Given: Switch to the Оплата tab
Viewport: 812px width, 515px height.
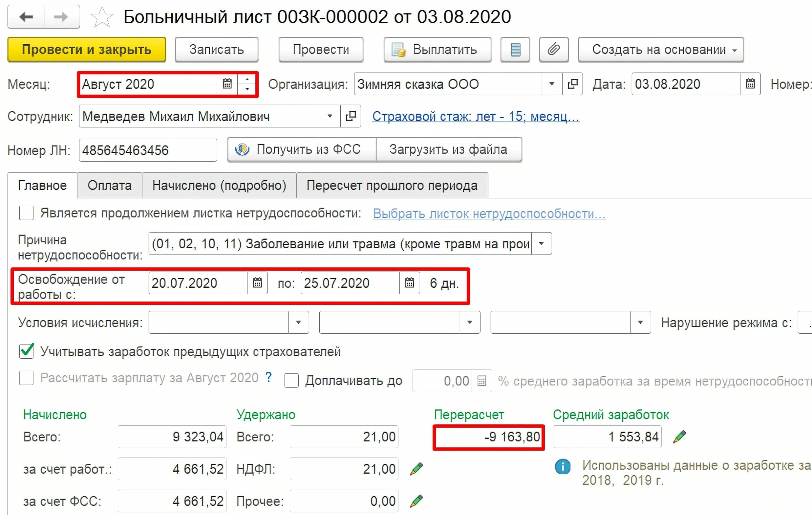Looking at the screenshot, I should coord(110,185).
